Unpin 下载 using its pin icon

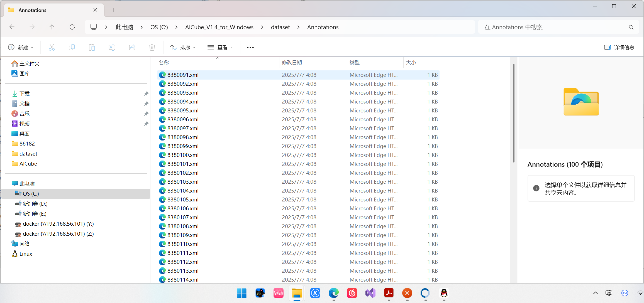[146, 93]
